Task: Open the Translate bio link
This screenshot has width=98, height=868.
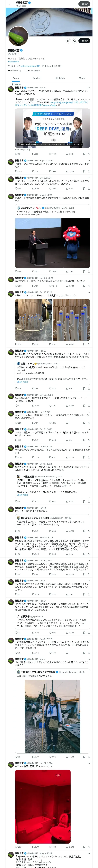Action: [14, 62]
